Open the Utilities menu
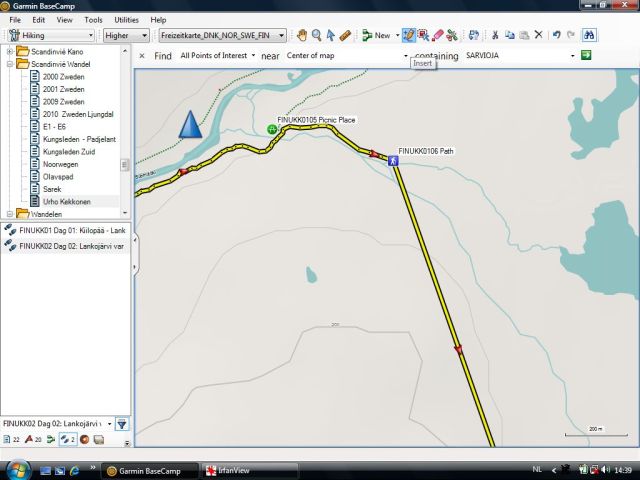This screenshot has height=480, width=640. pyautogui.click(x=126, y=19)
